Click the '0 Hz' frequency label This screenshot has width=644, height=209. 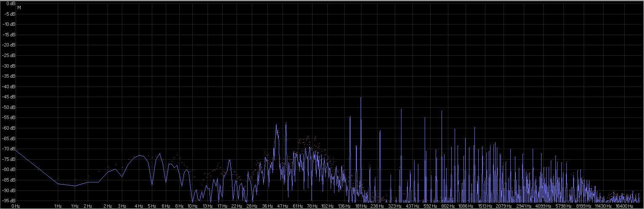(x=16, y=206)
